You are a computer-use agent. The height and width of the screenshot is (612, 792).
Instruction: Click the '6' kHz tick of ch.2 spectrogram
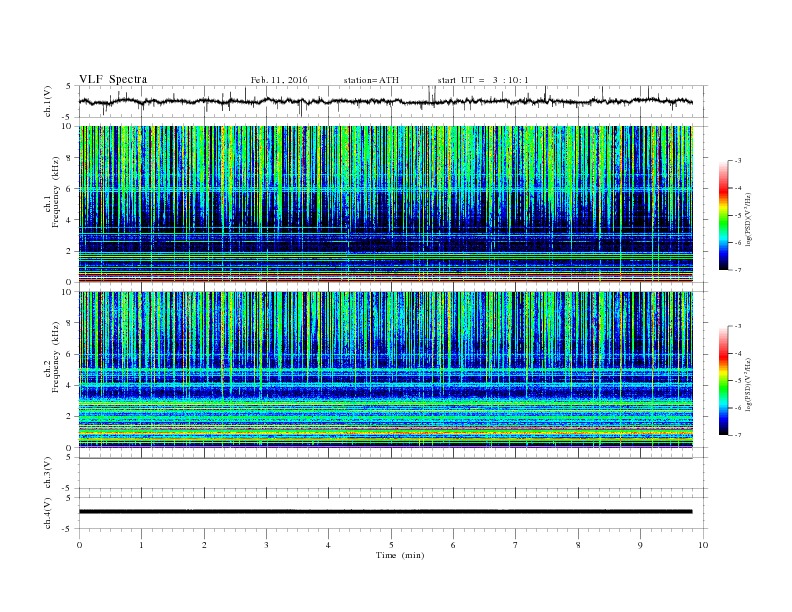pyautogui.click(x=70, y=354)
